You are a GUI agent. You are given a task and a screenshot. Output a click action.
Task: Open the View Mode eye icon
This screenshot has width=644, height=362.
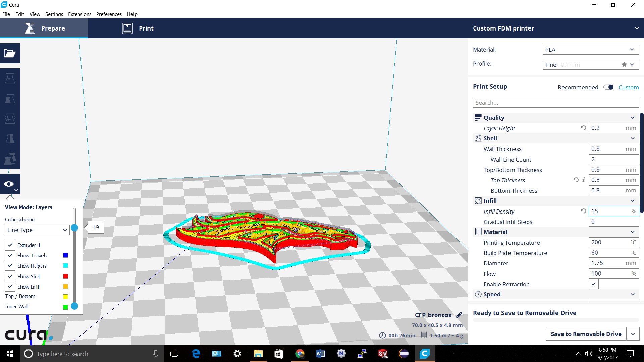9,184
